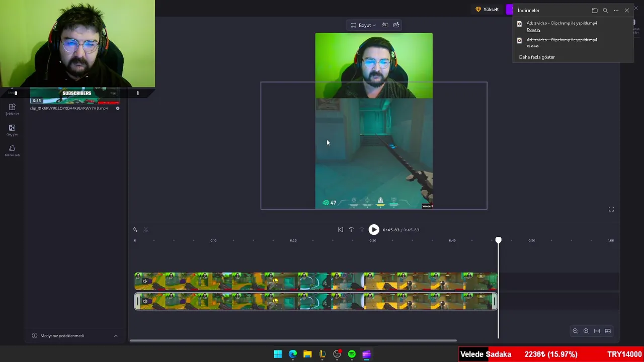Image resolution: width=644 pixels, height=362 pixels.
Task: Click the 0:20 mark on timeline ruler
Action: (293, 240)
